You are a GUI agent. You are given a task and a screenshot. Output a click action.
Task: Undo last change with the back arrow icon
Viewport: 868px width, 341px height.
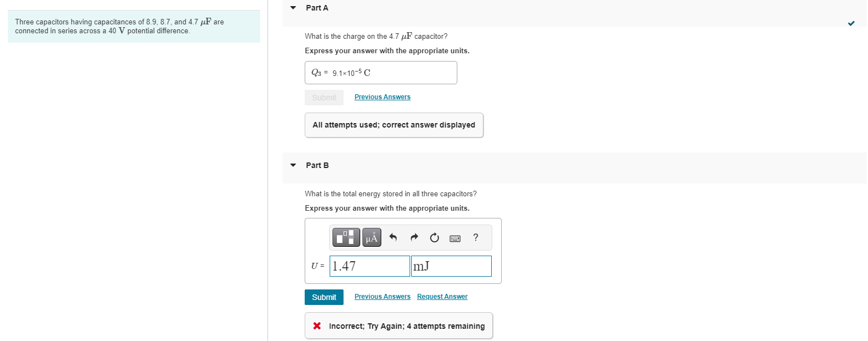click(393, 237)
